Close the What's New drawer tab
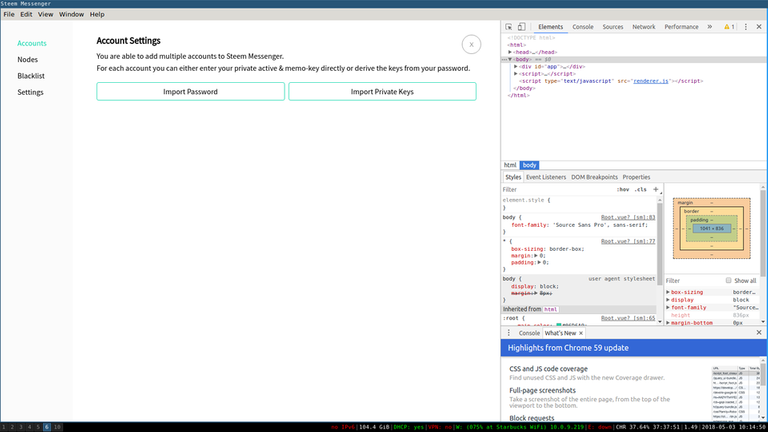The height and width of the screenshot is (432, 768). click(581, 333)
